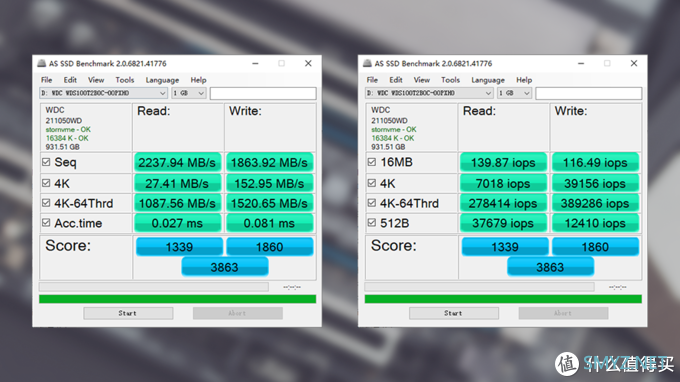The height and width of the screenshot is (382, 680).
Task: Click the write score 1860 in the left window
Action: tap(269, 247)
